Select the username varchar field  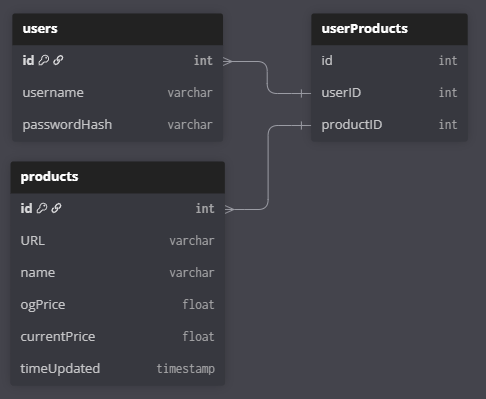coord(118,93)
